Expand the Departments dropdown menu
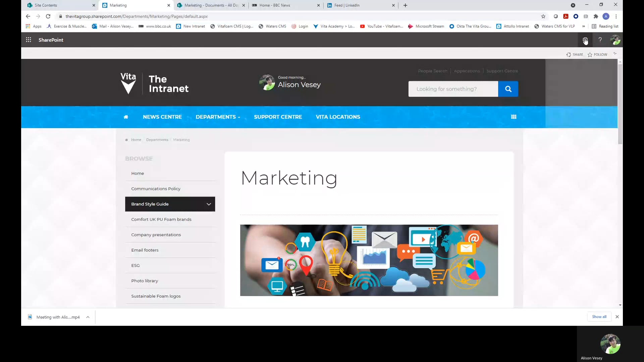The width and height of the screenshot is (644, 362). 218,117
